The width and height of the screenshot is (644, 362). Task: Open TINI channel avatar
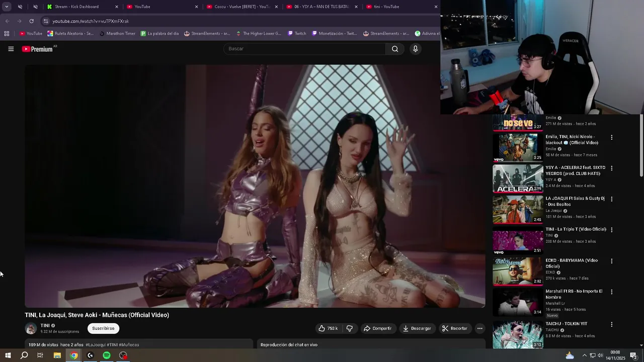31,329
